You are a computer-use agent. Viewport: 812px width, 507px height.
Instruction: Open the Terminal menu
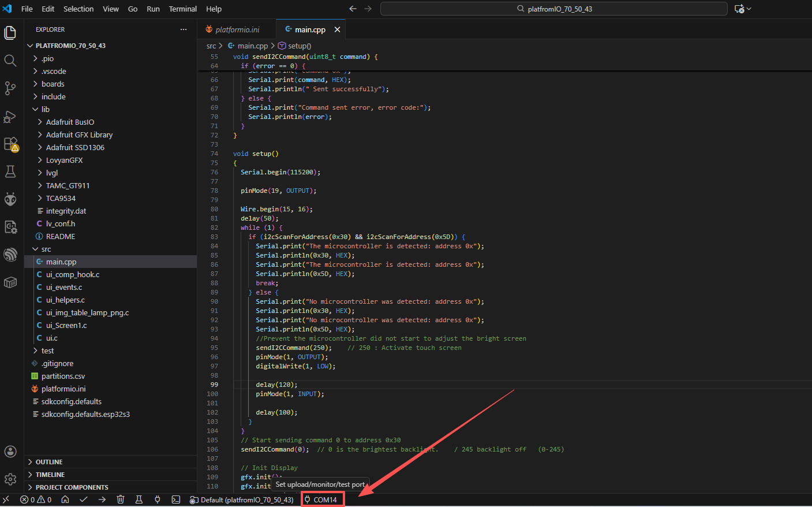(182, 9)
